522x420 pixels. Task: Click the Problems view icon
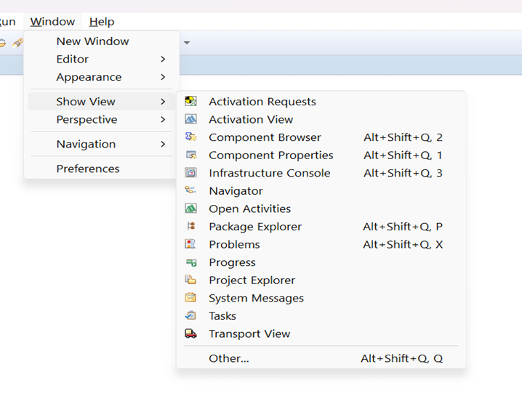coord(190,244)
